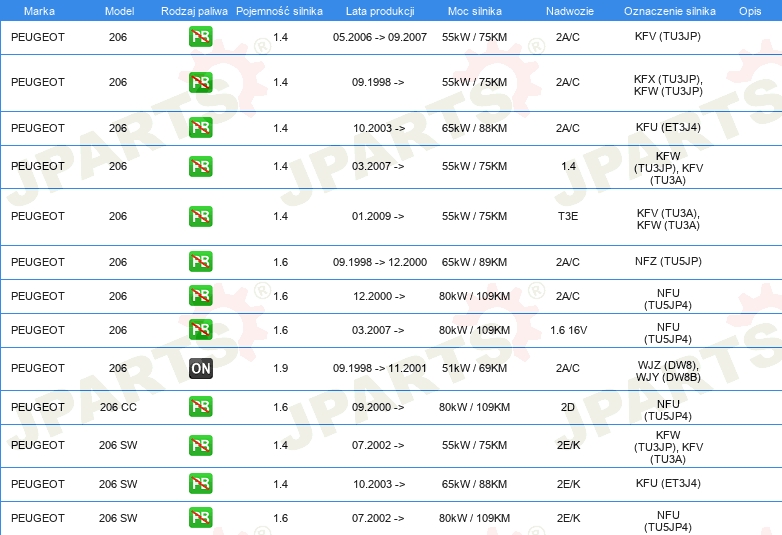The image size is (782, 535).
Task: Select engine code WJZ (DW8), WJY (DW8B)
Action: click(668, 371)
